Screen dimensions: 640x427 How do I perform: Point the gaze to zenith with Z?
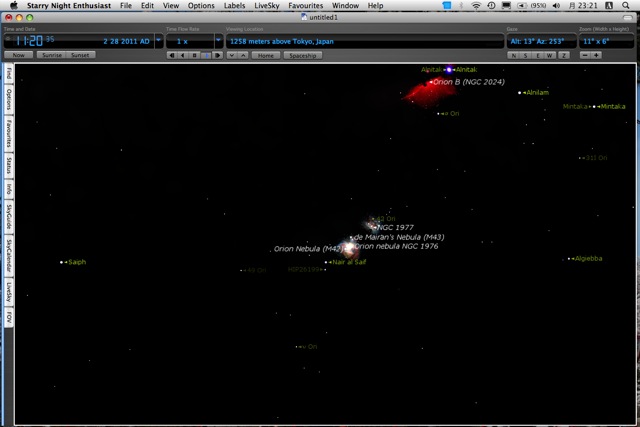click(x=564, y=56)
